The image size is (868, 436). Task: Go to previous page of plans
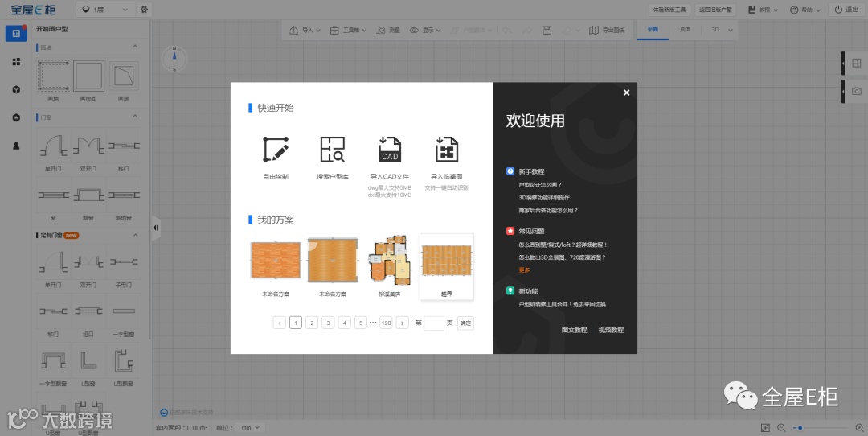pos(279,323)
